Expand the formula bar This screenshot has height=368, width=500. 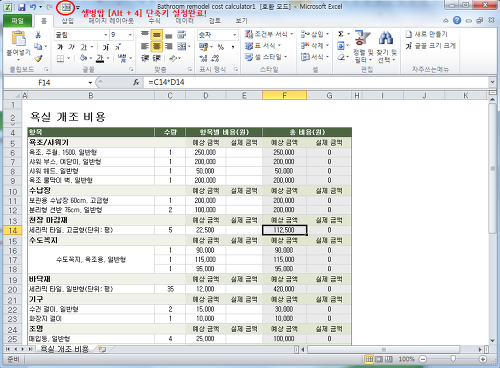tap(492, 82)
